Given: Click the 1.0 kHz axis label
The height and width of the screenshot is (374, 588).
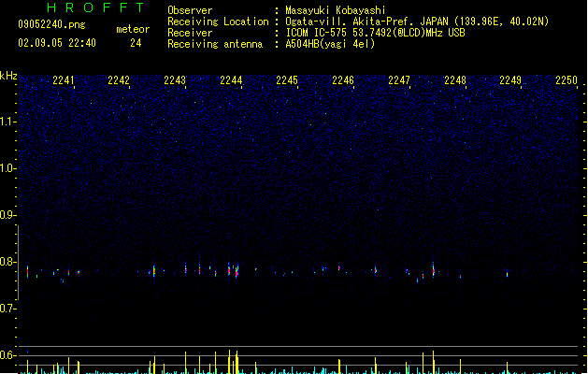Looking at the screenshot, I should [7, 168].
